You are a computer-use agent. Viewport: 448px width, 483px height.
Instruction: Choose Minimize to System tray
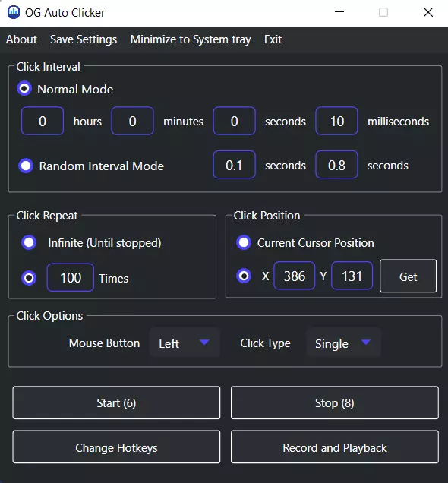pyautogui.click(x=191, y=39)
